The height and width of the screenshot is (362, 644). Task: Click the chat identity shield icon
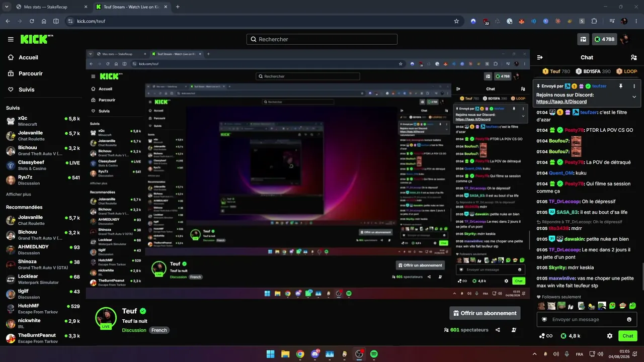click(x=544, y=319)
